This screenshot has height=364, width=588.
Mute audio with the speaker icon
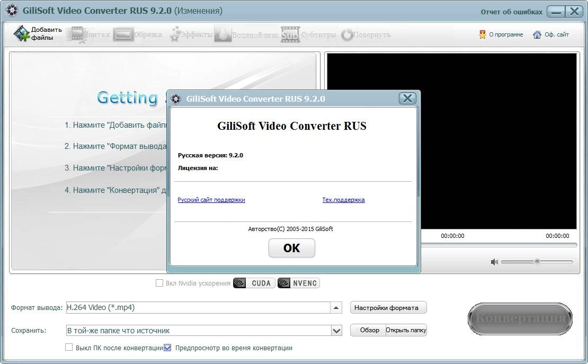[x=494, y=262]
